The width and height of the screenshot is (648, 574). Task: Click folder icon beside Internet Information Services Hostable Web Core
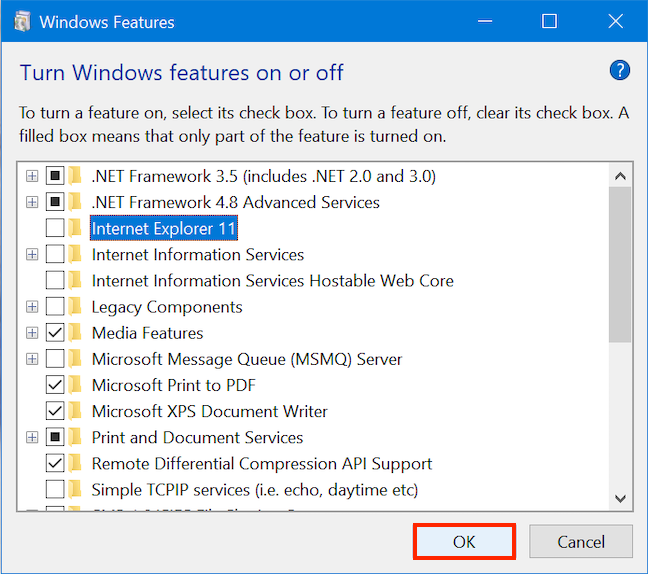coord(75,280)
